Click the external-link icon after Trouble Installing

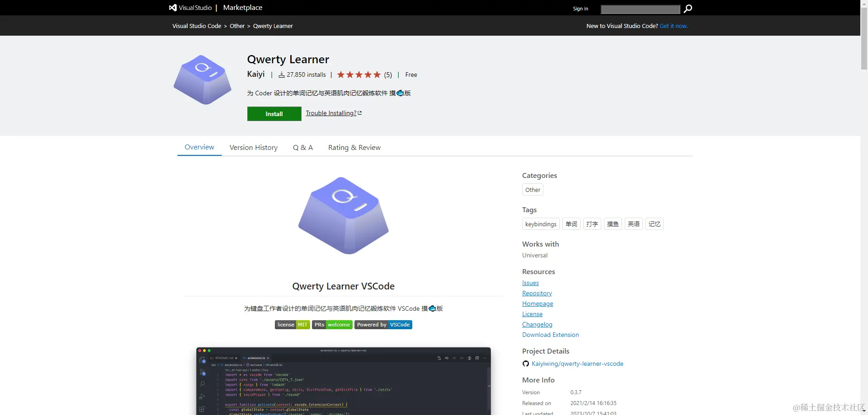pyautogui.click(x=360, y=113)
